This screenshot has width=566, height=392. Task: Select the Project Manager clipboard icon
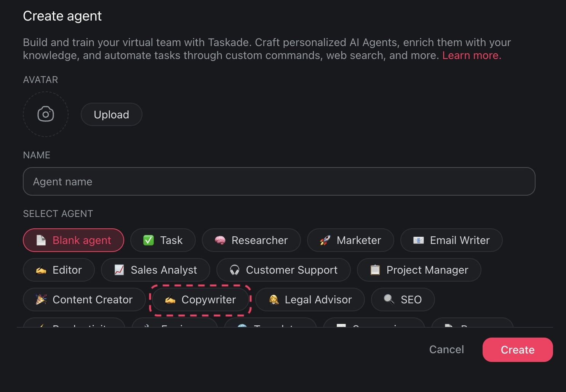375,270
